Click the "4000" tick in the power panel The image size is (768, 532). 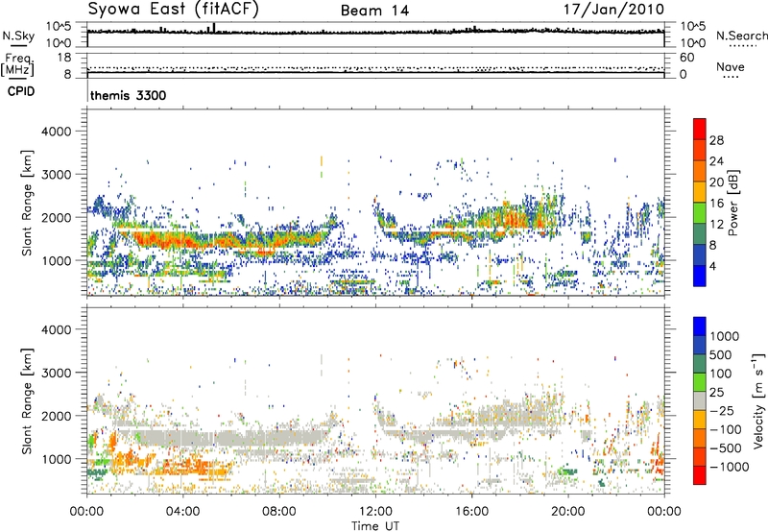click(x=57, y=132)
